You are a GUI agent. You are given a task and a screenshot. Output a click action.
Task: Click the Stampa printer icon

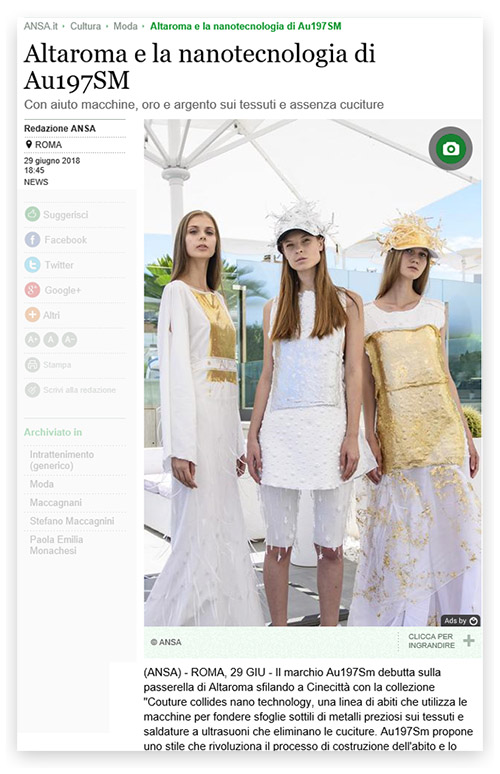(33, 365)
